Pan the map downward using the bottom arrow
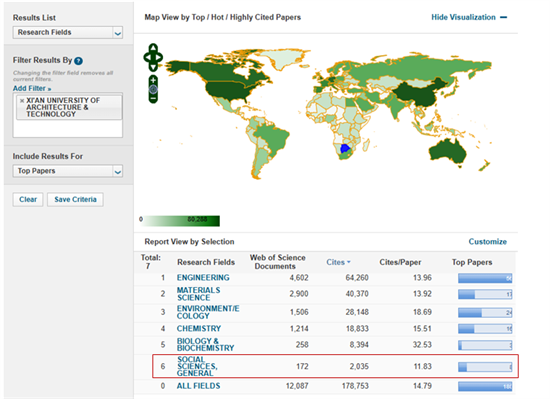The height and width of the screenshot is (399, 550). tap(153, 67)
